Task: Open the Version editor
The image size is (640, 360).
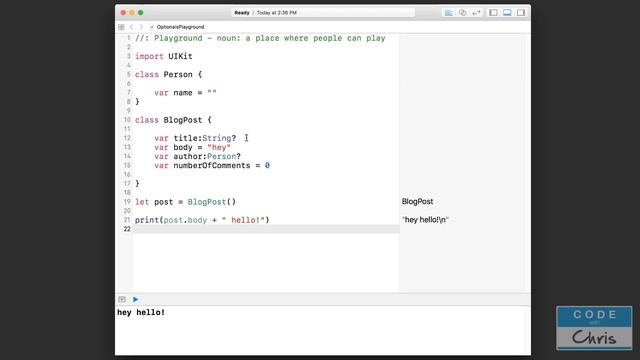Action: [x=476, y=13]
